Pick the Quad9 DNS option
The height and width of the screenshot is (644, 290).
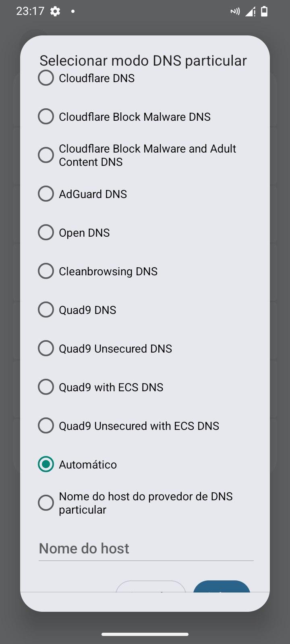coord(46,310)
